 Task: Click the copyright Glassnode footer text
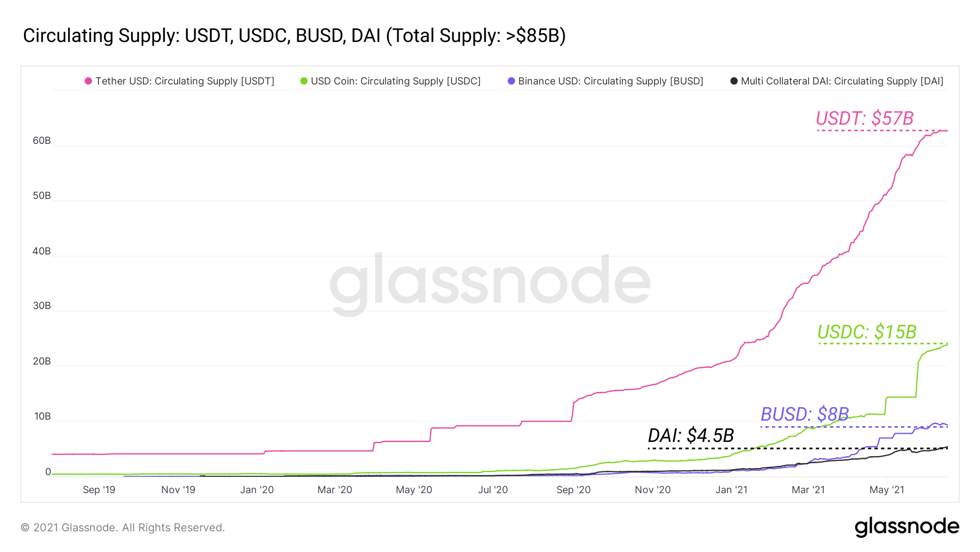point(122,527)
